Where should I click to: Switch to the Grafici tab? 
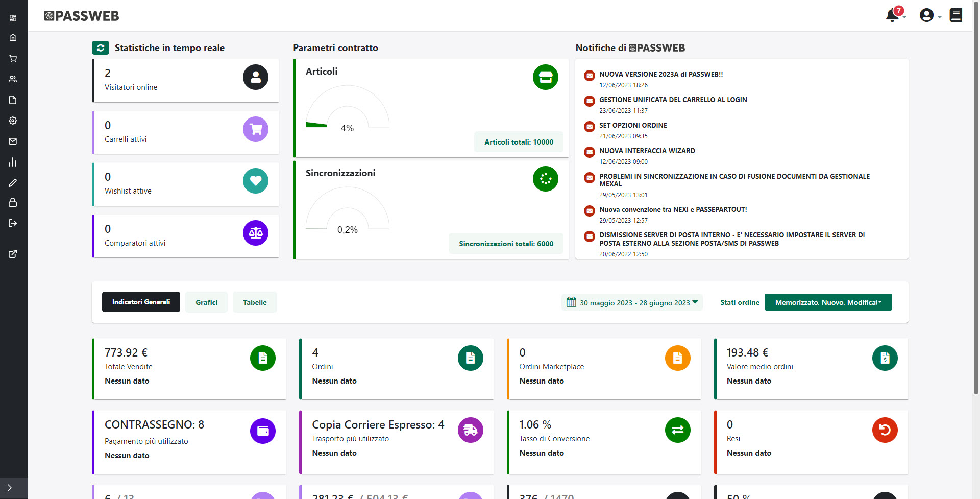tap(206, 302)
